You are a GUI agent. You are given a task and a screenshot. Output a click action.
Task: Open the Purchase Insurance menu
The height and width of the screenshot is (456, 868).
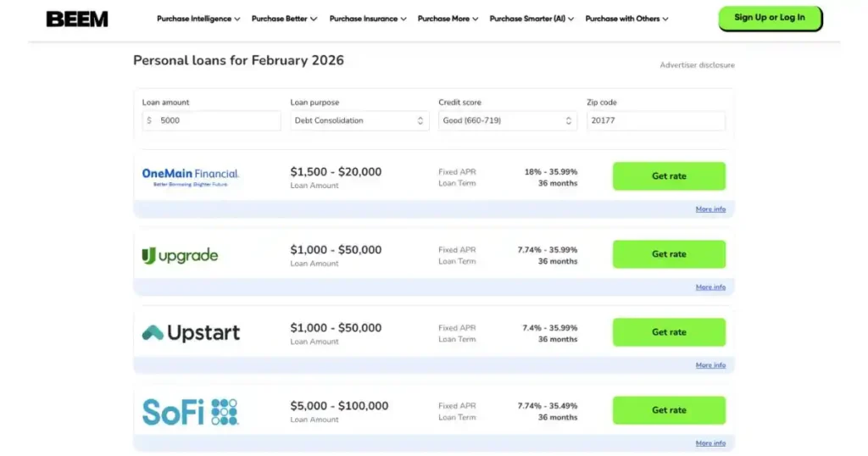point(368,19)
